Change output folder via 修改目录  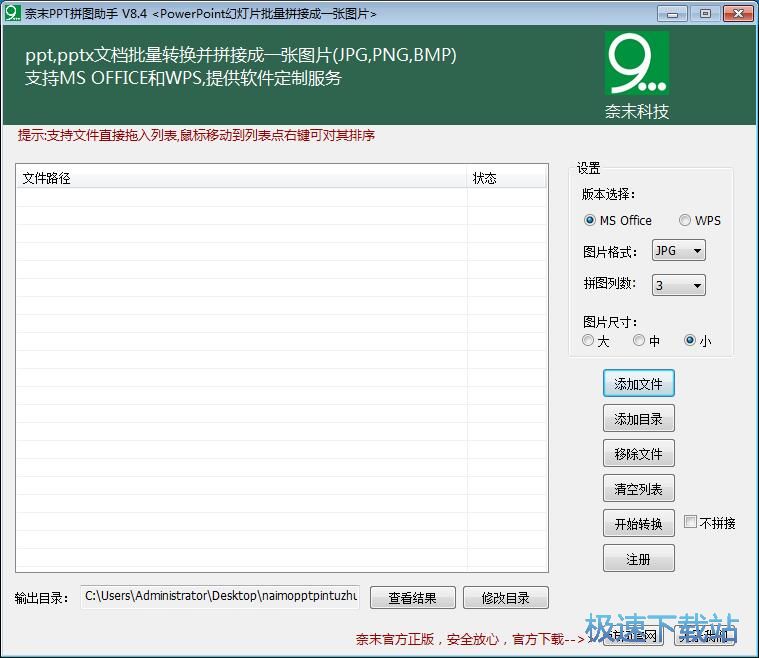tap(506, 597)
